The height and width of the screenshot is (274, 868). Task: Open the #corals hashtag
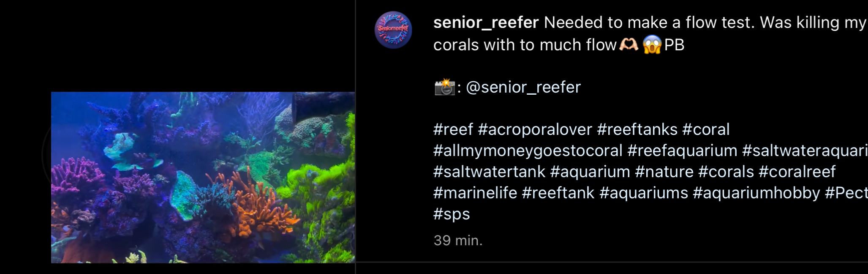[x=726, y=172]
